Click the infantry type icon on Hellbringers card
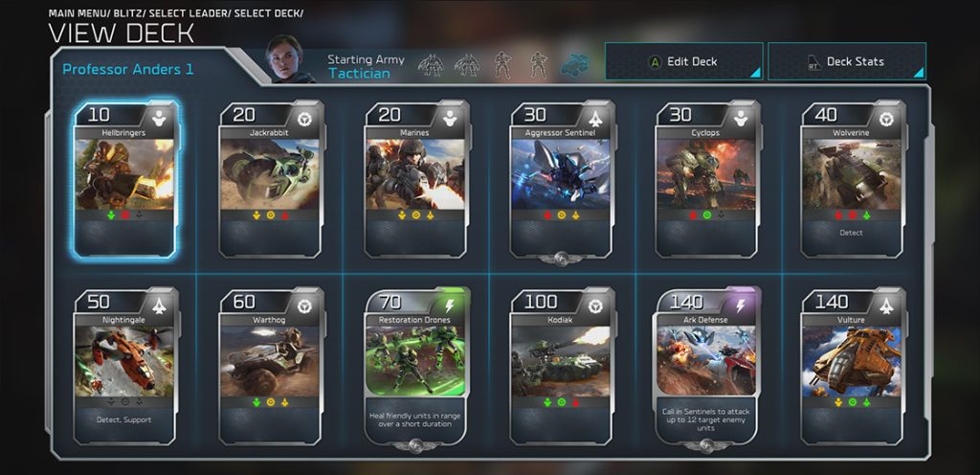 tap(159, 117)
